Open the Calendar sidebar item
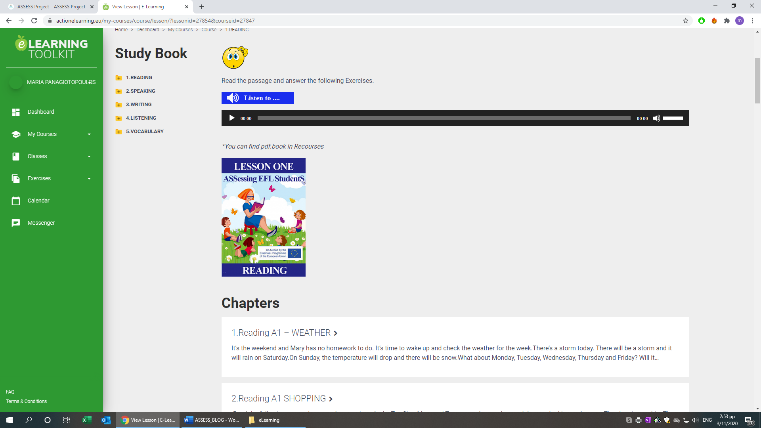This screenshot has height=428, width=761. point(38,200)
